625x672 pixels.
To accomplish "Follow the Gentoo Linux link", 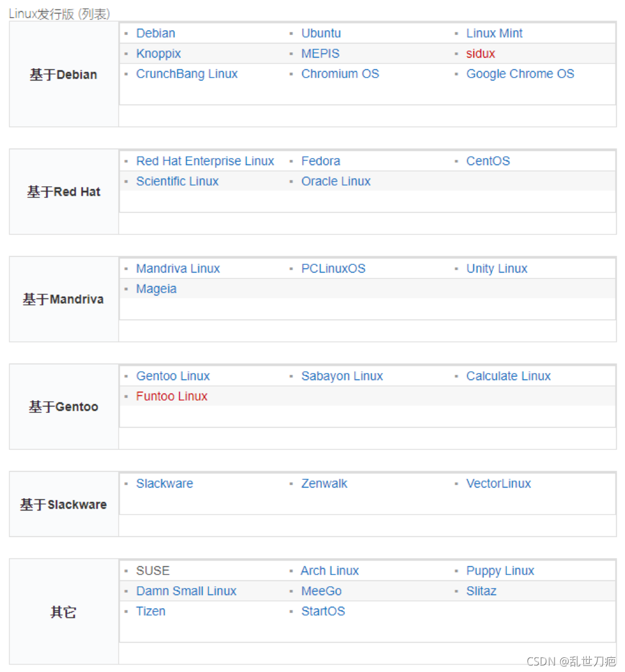I will [x=173, y=377].
